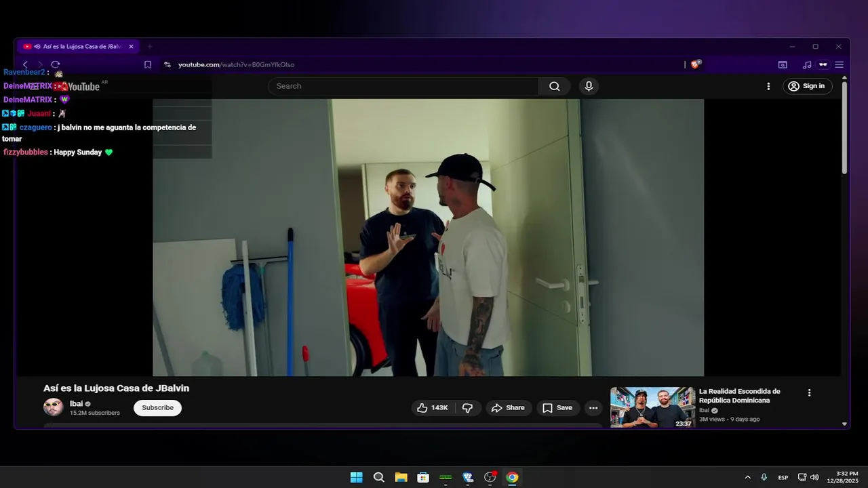868x488 pixels.
Task: Close the 'Así es la Lujosa Casa' tab
Action: click(x=131, y=47)
